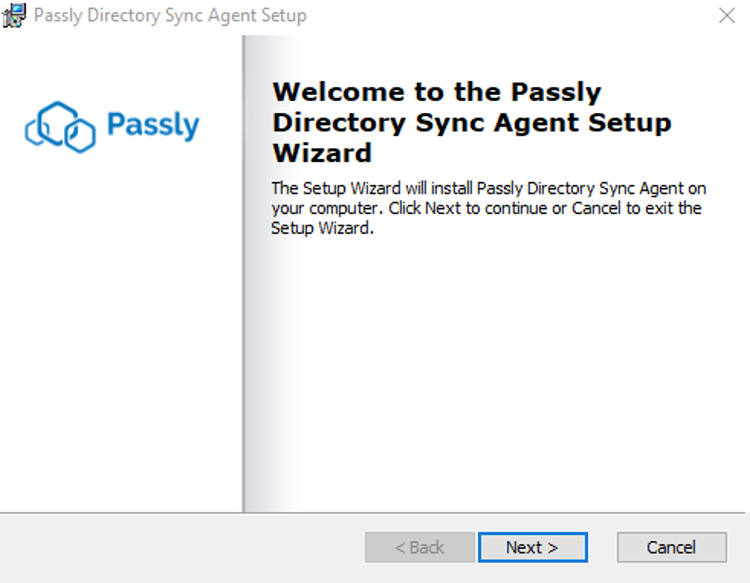Click the 'The Setup Wizard will install' paragraph
The image size is (750, 583).
point(488,208)
